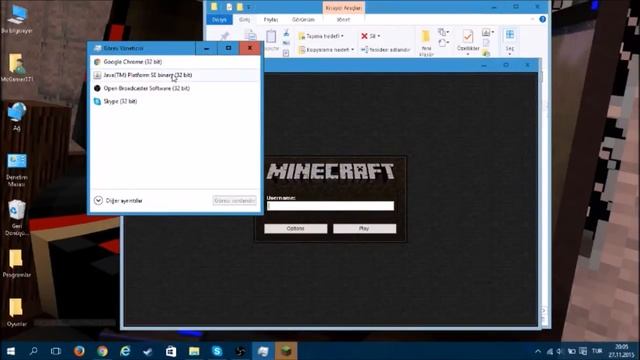Click the Minecraft block taskbar icon

[x=286, y=351]
